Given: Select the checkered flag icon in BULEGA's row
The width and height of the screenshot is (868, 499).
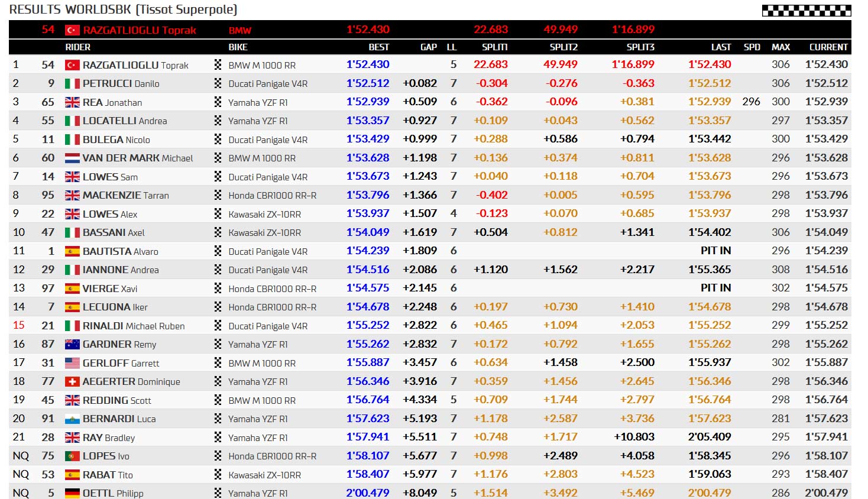Looking at the screenshot, I should (x=218, y=140).
